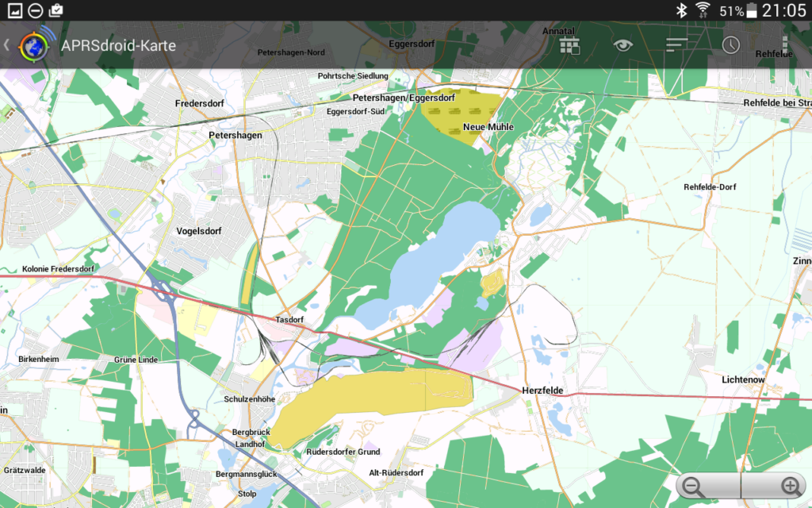Select the Alt-Rüdersdorf map label
Image resolution: width=812 pixels, height=508 pixels.
coord(396,473)
